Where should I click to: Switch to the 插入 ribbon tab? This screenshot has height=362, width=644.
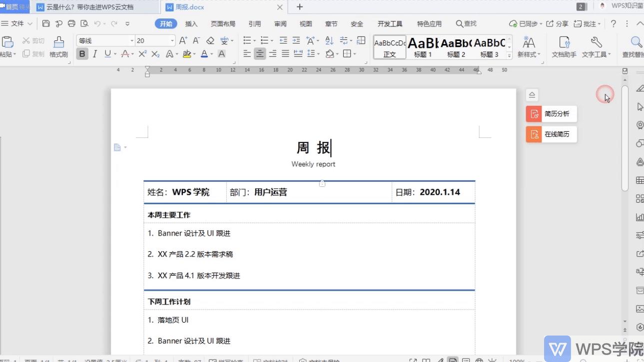click(x=191, y=23)
